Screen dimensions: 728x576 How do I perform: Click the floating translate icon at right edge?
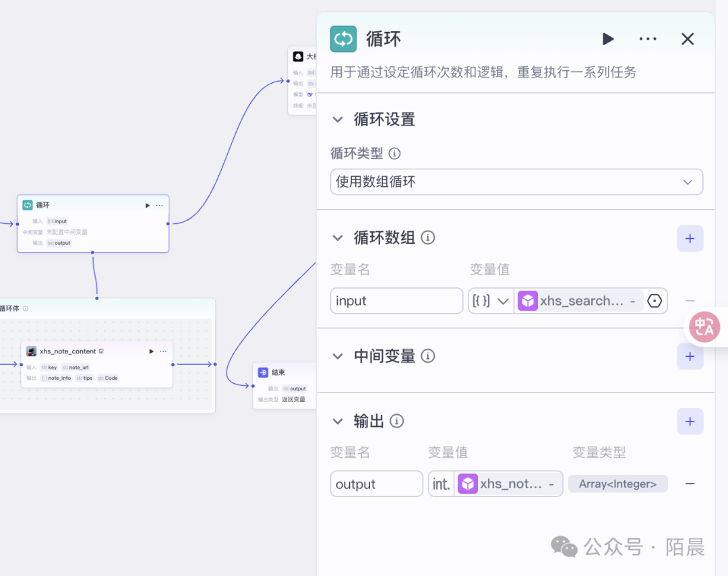pyautogui.click(x=704, y=326)
